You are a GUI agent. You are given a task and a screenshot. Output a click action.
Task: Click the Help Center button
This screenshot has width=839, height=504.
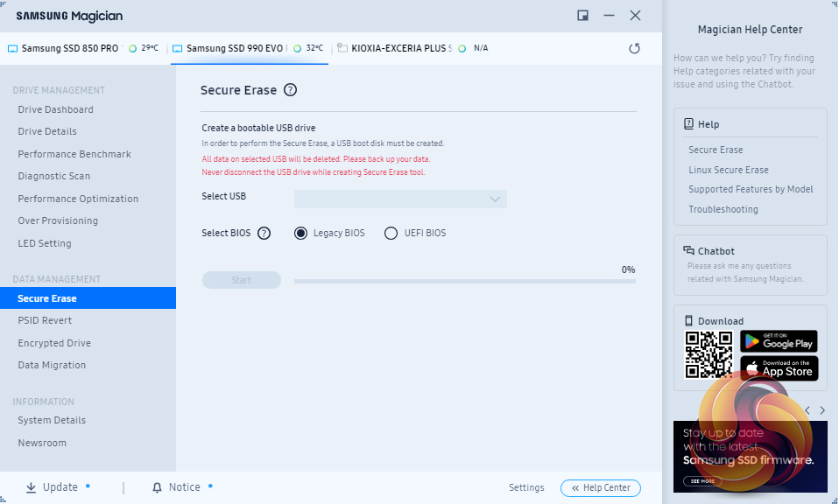point(601,487)
